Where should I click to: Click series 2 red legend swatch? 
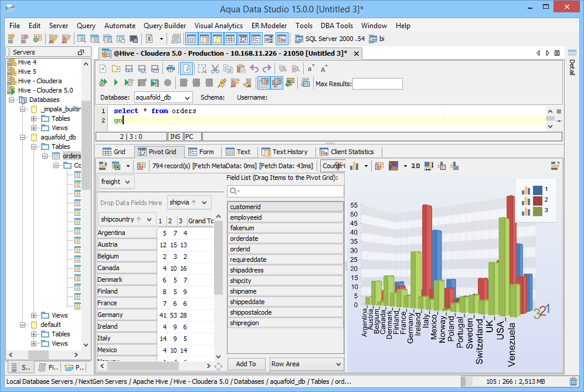pyautogui.click(x=538, y=200)
